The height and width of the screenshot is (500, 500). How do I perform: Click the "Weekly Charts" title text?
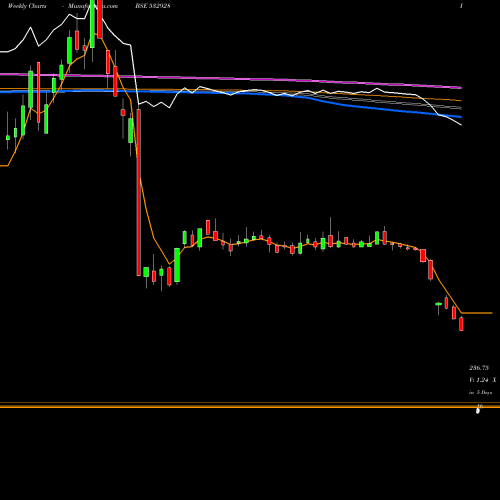[27, 6]
